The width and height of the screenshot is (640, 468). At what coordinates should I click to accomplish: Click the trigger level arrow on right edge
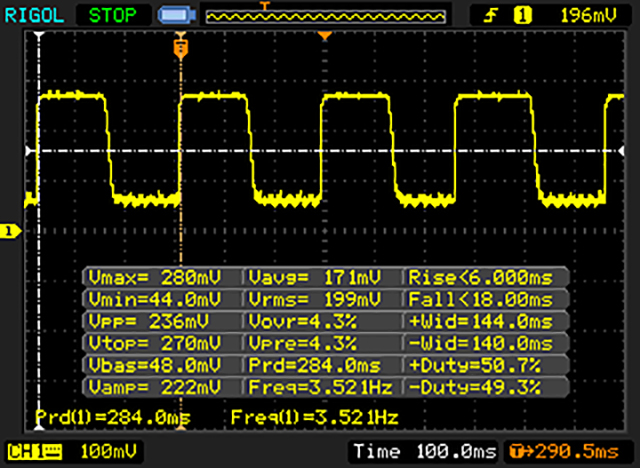tap(621, 151)
